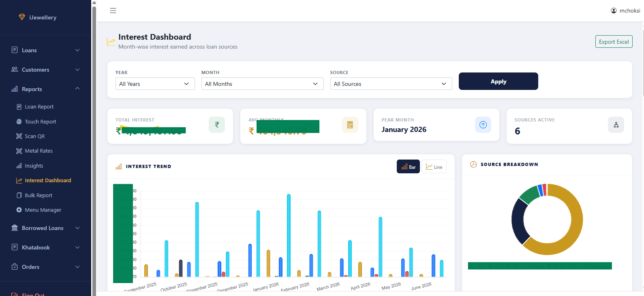Image resolution: width=644 pixels, height=296 pixels.
Task: Open the Month dropdown
Action: pyautogui.click(x=262, y=84)
